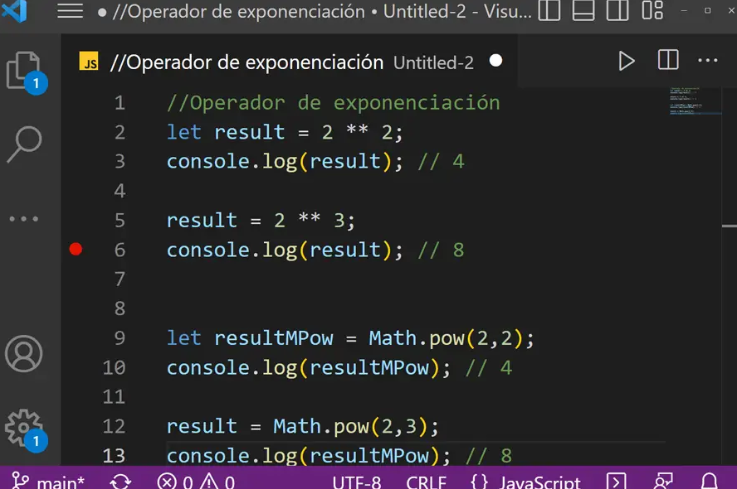Image resolution: width=737 pixels, height=489 pixels.
Task: Click the main* git branch in status bar
Action: [47, 481]
